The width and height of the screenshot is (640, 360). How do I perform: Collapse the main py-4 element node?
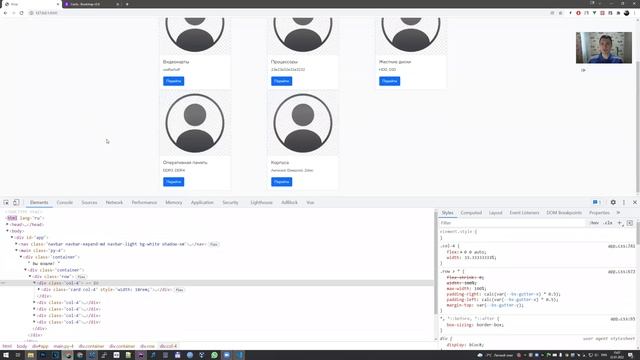[x=16, y=251]
